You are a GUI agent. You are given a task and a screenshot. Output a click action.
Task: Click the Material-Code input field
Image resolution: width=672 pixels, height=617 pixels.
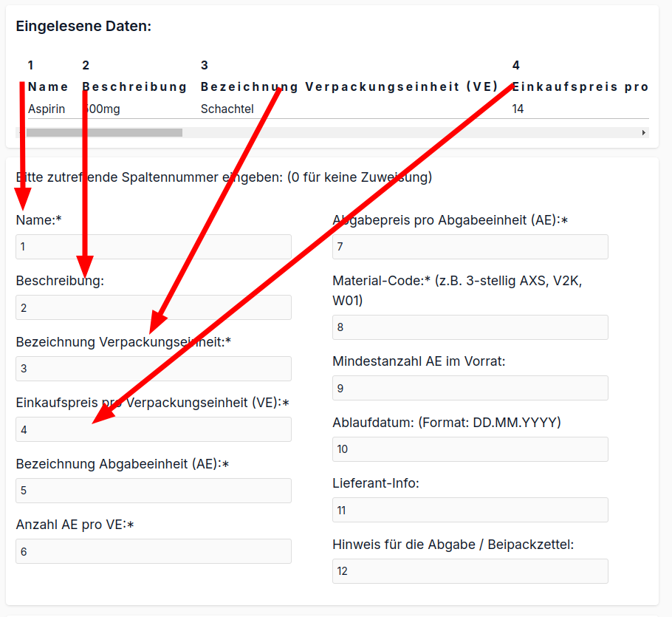pos(470,327)
